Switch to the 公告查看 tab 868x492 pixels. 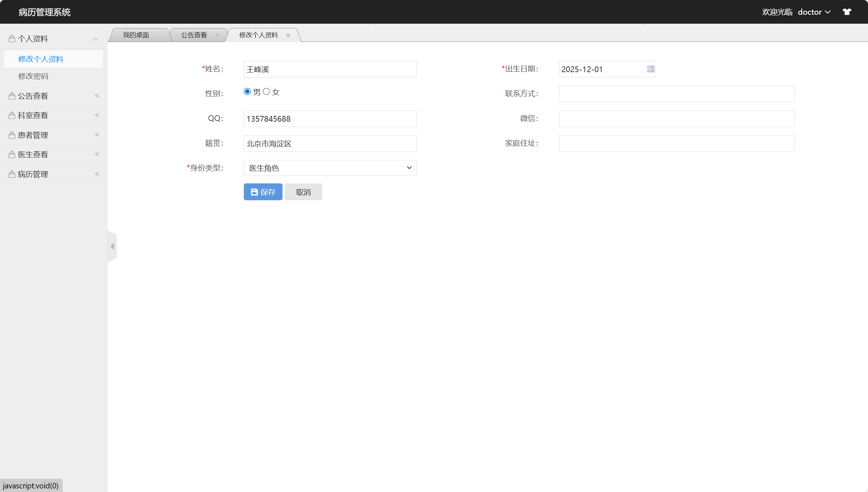pyautogui.click(x=194, y=34)
